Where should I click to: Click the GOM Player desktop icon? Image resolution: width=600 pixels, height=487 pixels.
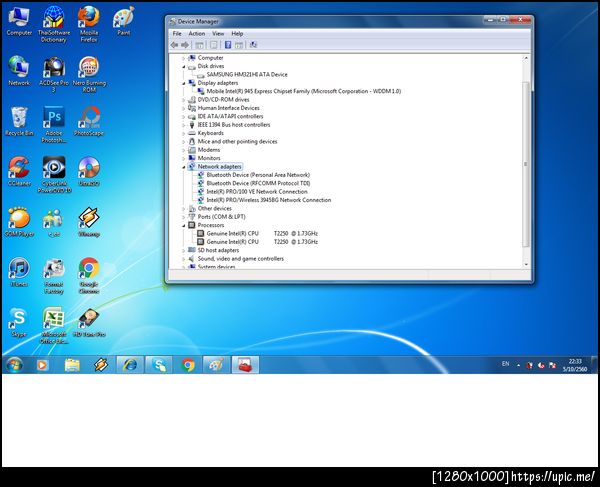pos(19,222)
